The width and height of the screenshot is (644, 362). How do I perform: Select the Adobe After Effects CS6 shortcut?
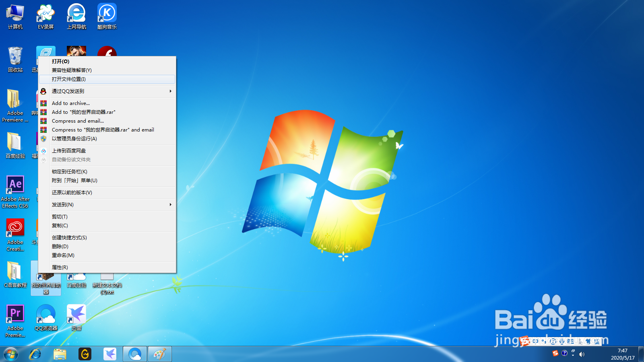coord(15,192)
